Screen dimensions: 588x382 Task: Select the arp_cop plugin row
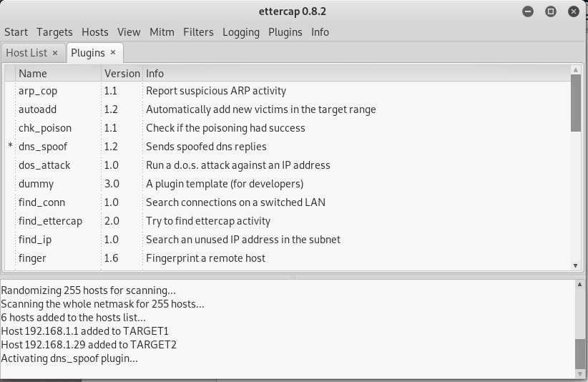point(38,91)
